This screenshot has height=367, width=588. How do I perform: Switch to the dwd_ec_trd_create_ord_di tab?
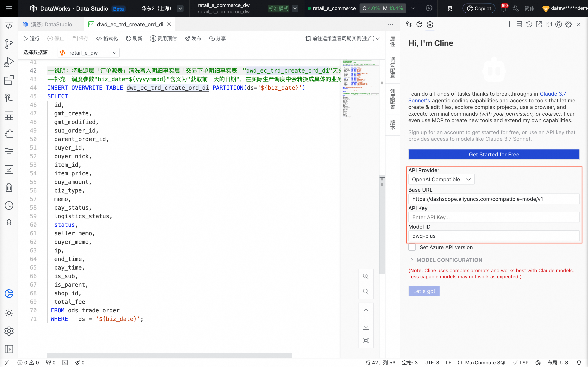click(129, 24)
